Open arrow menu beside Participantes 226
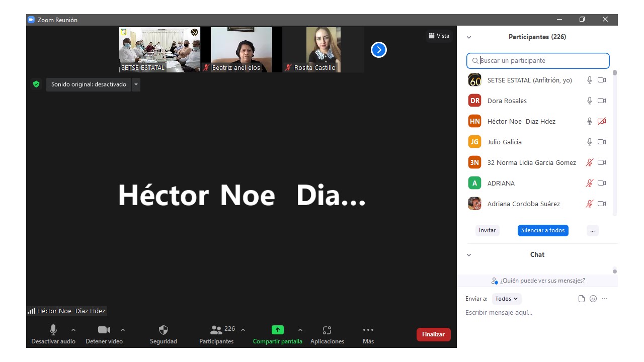The height and width of the screenshot is (362, 644). click(243, 330)
